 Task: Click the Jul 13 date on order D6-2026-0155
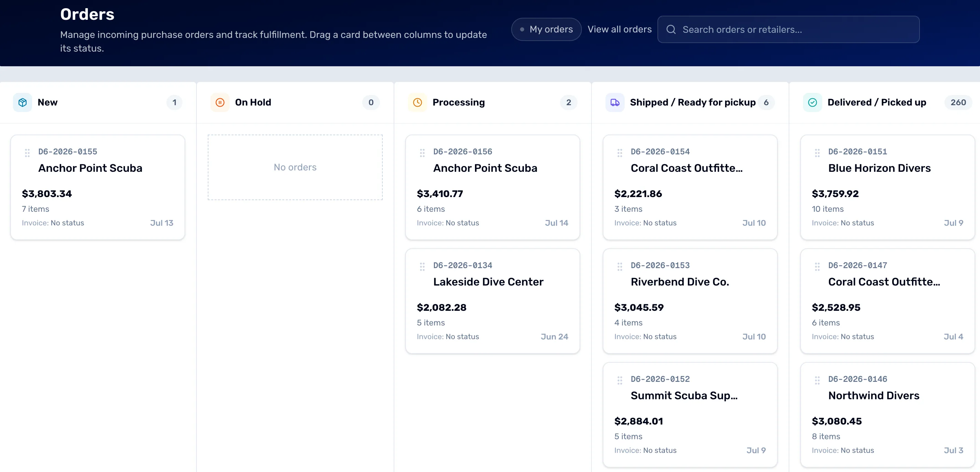[x=162, y=223]
